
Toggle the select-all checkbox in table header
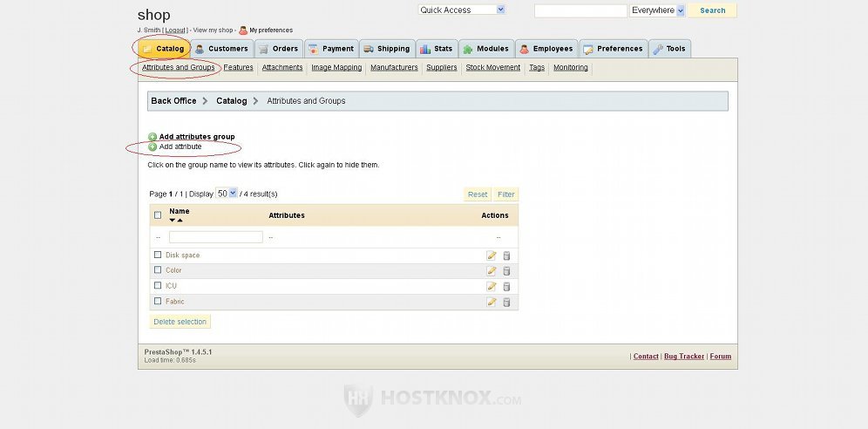158,215
